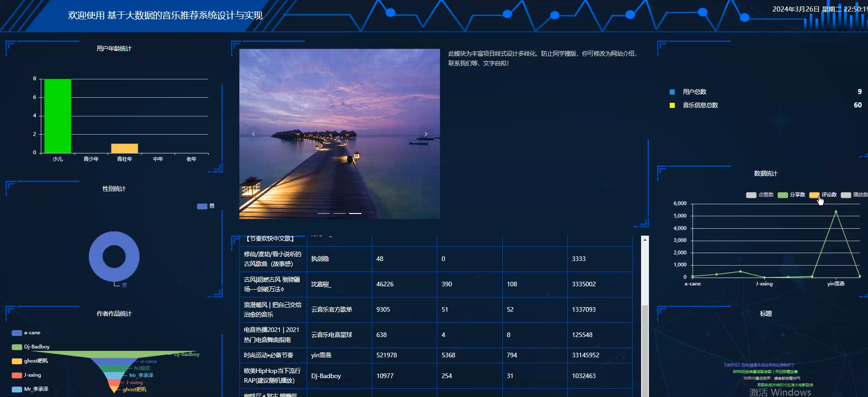Select the dark green NJ缺欢 funnel segment
The image size is (868, 397).
pos(114,368)
